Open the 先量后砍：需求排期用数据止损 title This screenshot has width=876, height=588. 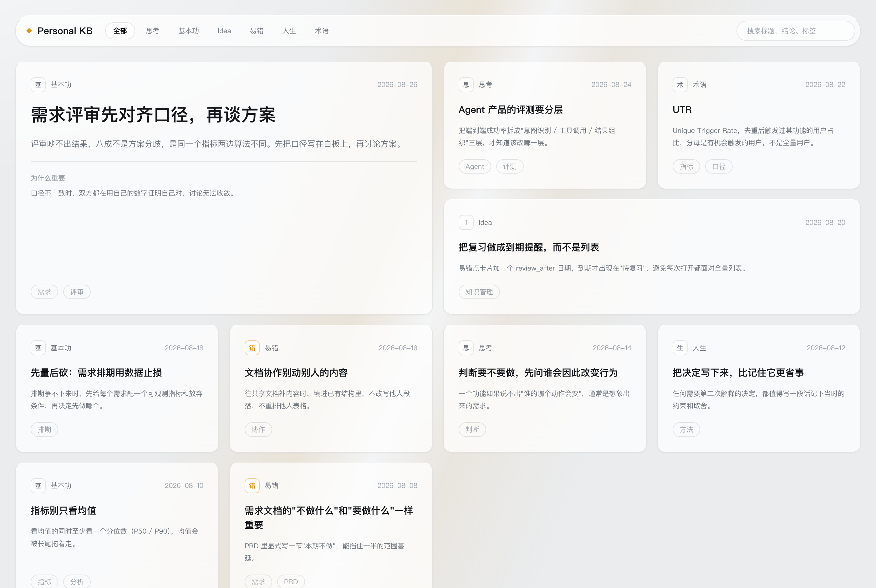pyautogui.click(x=96, y=373)
